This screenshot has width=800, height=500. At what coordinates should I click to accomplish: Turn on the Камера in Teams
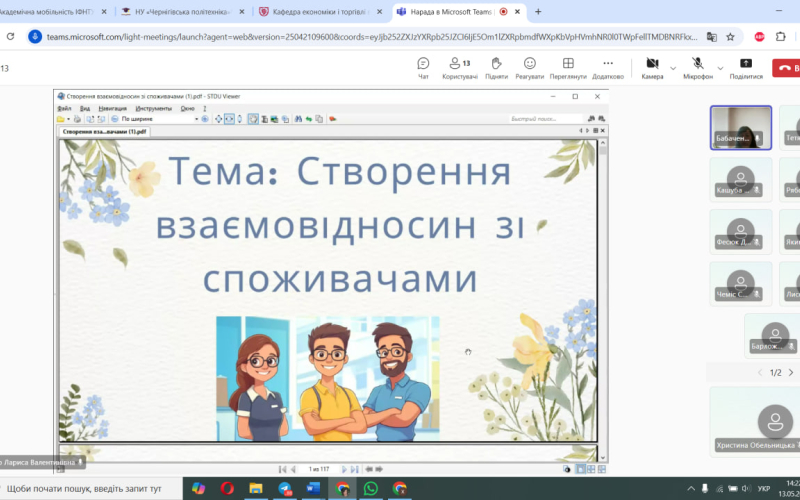[652, 68]
